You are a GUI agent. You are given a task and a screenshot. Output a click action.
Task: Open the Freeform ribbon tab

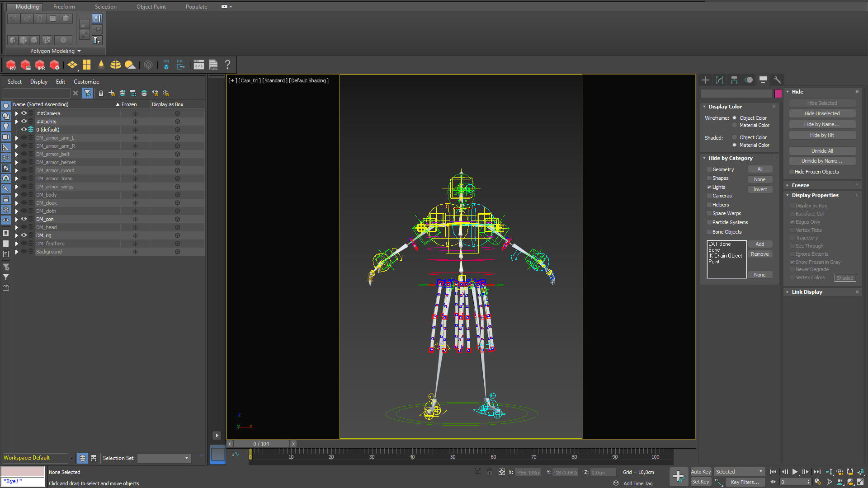(x=64, y=7)
